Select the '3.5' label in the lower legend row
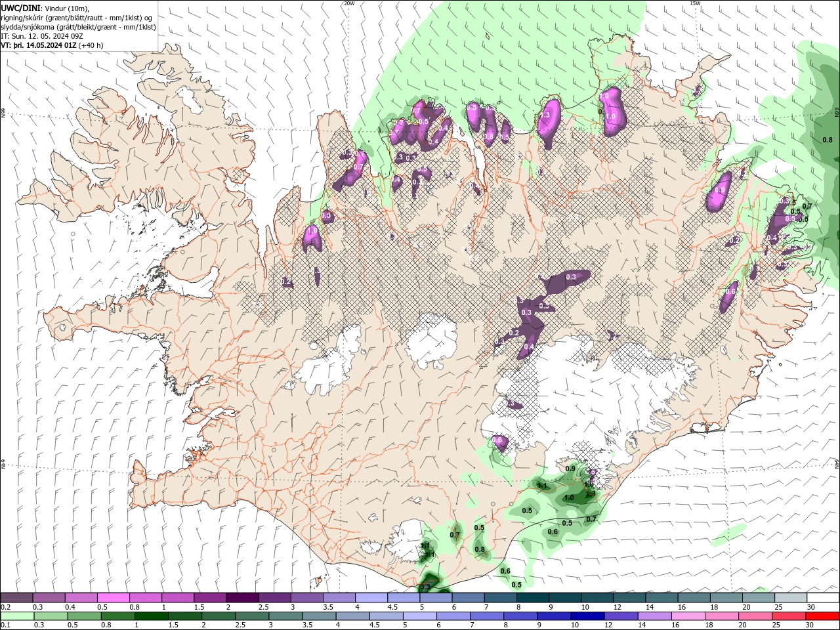This screenshot has width=840, height=630. 307,625
